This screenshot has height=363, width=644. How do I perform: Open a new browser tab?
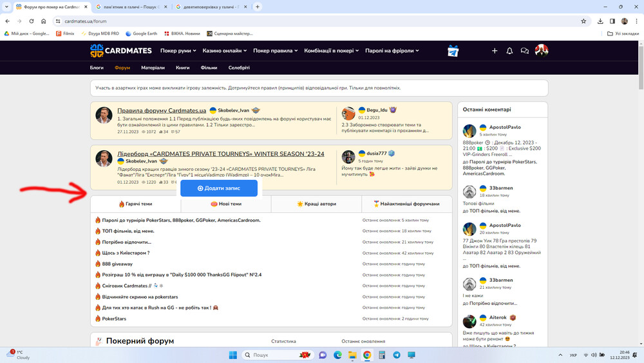coord(258,6)
